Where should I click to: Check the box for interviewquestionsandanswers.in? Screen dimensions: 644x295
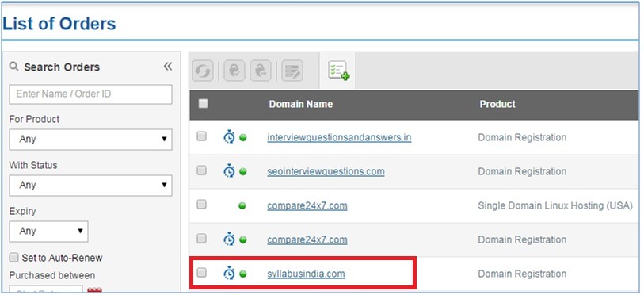point(201,136)
